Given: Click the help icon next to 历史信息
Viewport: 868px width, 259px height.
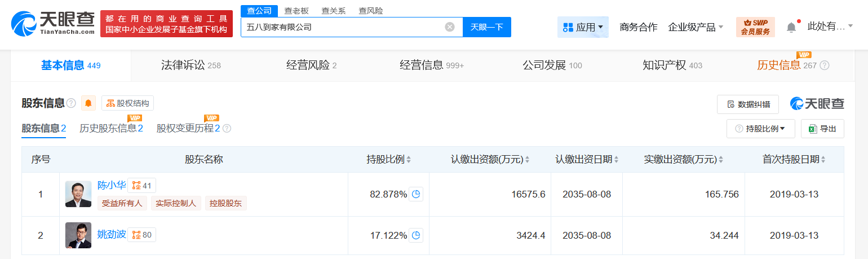Looking at the screenshot, I should pos(825,65).
